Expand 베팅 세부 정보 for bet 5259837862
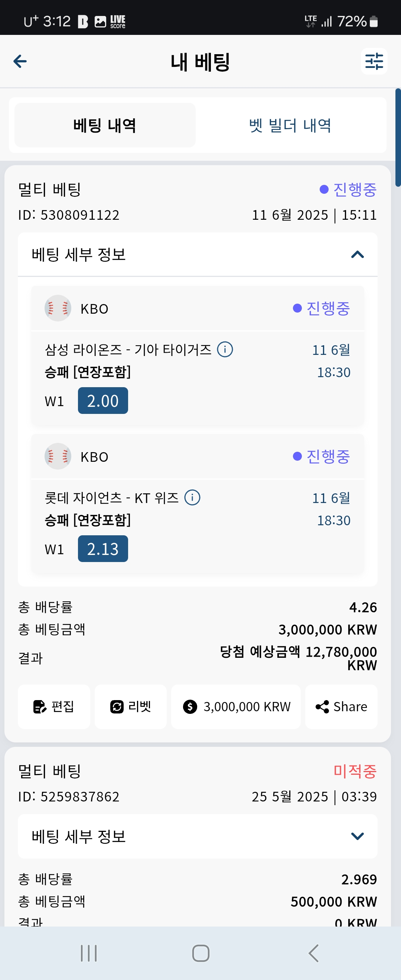401x980 pixels. click(198, 836)
